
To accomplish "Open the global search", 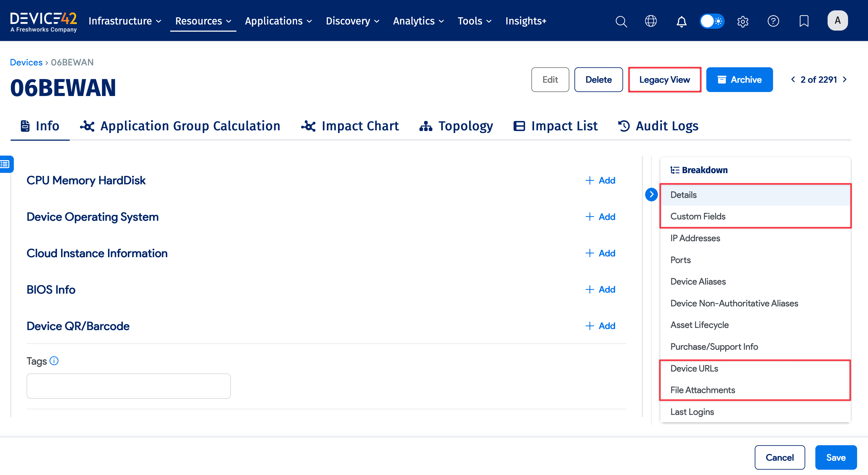I will [621, 21].
